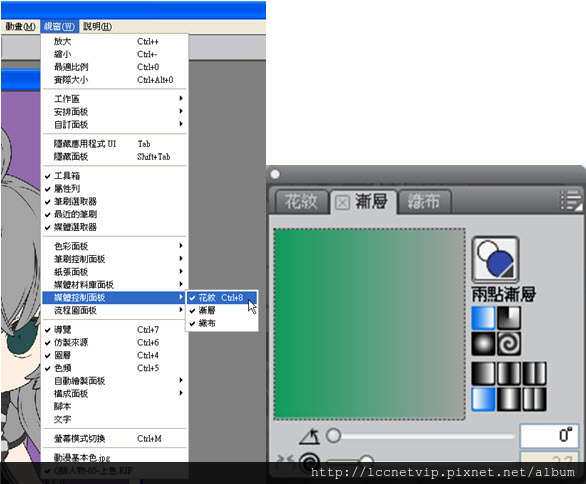Switch to document 動漫基本色.jpg
Screen dimensions: 586x484
click(x=114, y=457)
